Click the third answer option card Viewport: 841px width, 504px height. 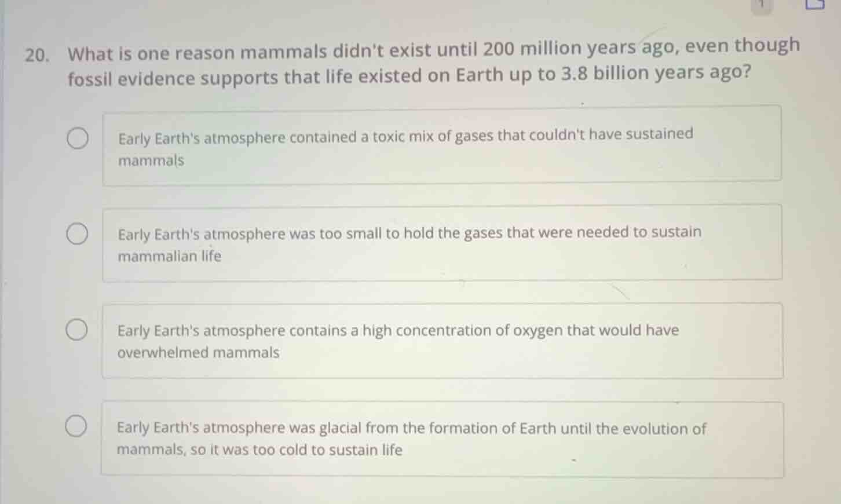pos(443,340)
